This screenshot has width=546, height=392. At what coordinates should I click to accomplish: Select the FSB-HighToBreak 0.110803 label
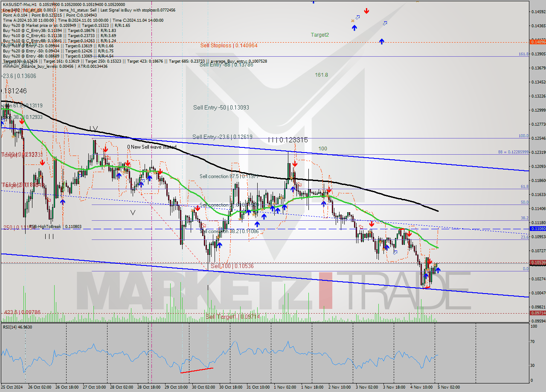point(55,227)
